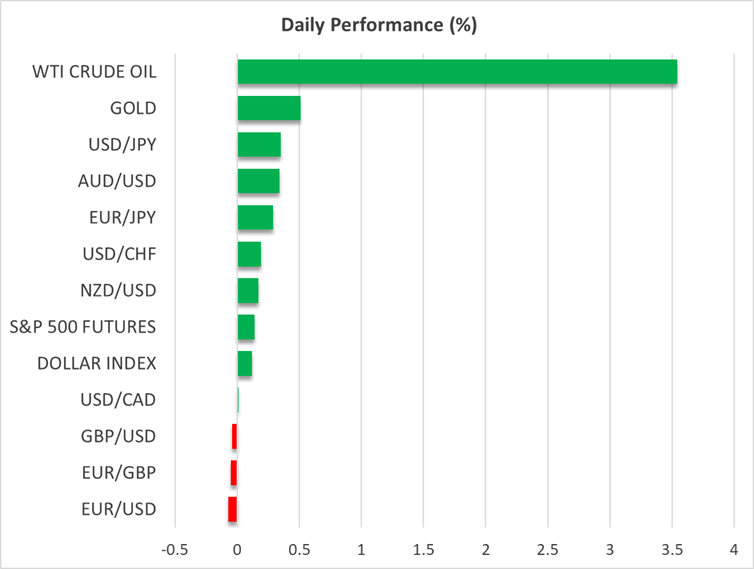The image size is (754, 569).
Task: Click the EUR/JPY bar
Action: pyautogui.click(x=255, y=218)
